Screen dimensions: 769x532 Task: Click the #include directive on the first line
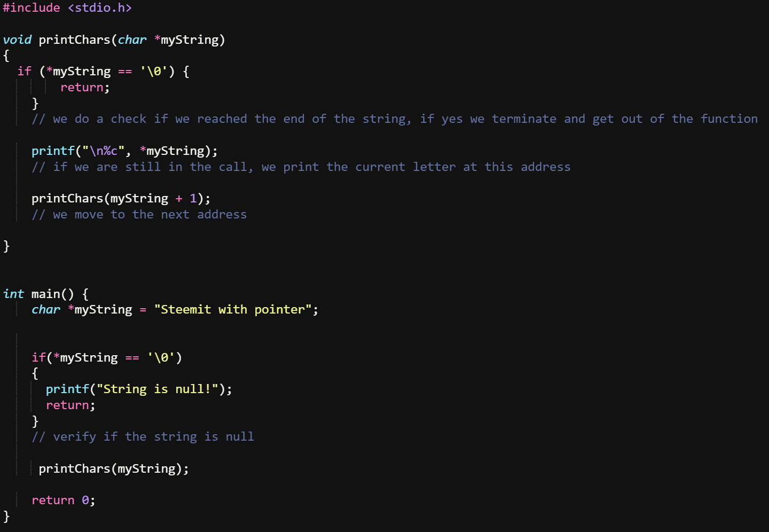coord(32,8)
